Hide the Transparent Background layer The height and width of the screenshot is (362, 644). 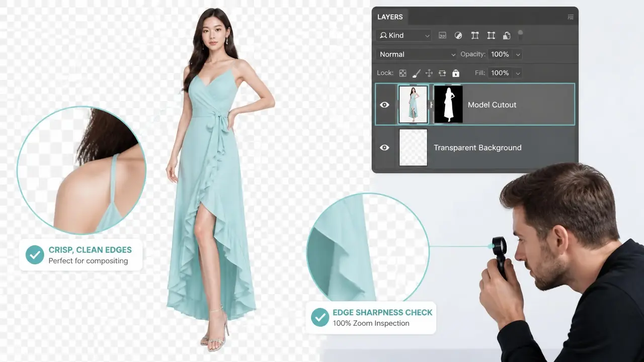pos(384,147)
